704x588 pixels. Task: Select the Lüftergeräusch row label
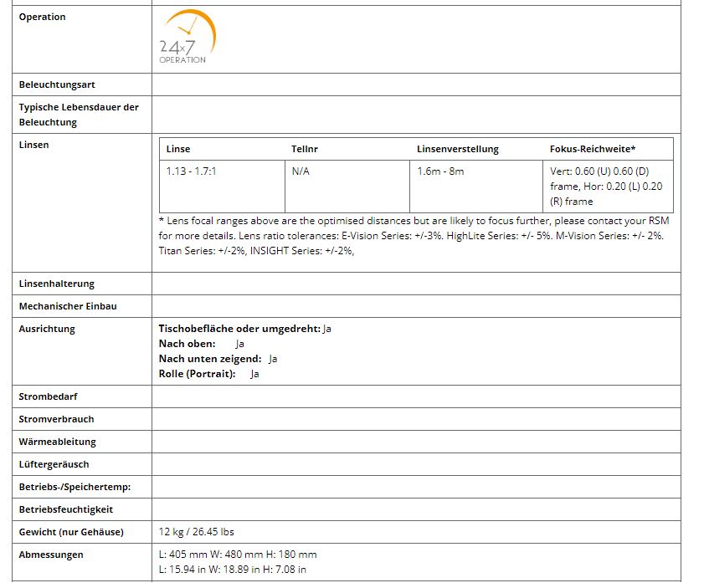click(54, 464)
